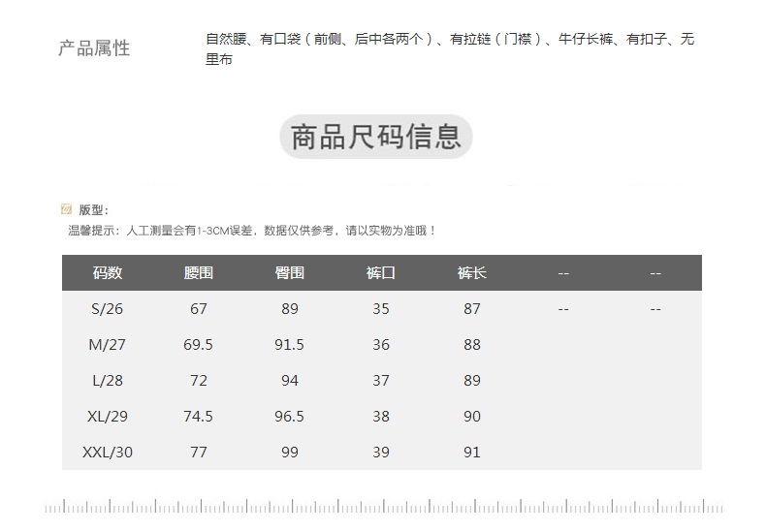This screenshot has height=532, width=766.
Task: Click waist value 74.5 in XL/29 row
Action: pos(199,417)
